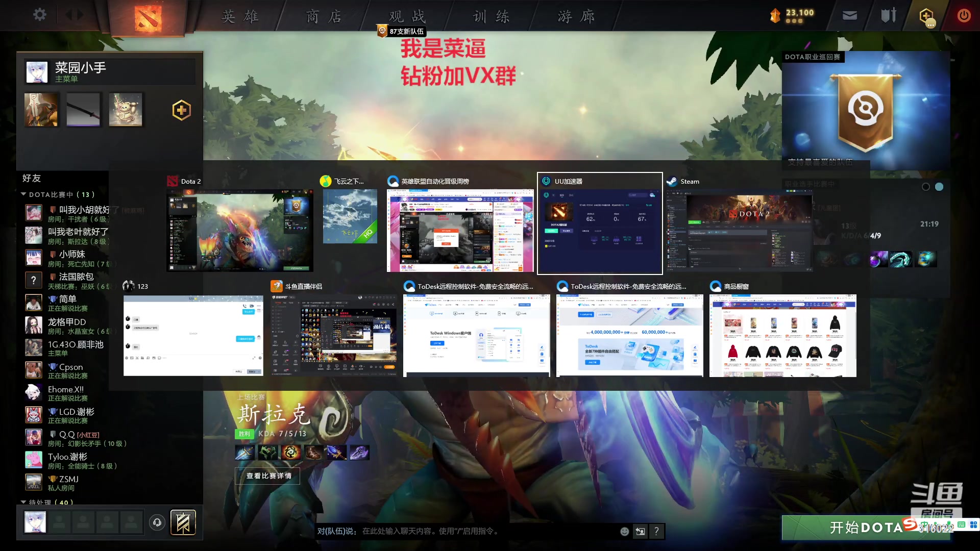Switch to the Dota 2 window thumbnail
Image resolution: width=980 pixels, height=551 pixels.
[240, 230]
